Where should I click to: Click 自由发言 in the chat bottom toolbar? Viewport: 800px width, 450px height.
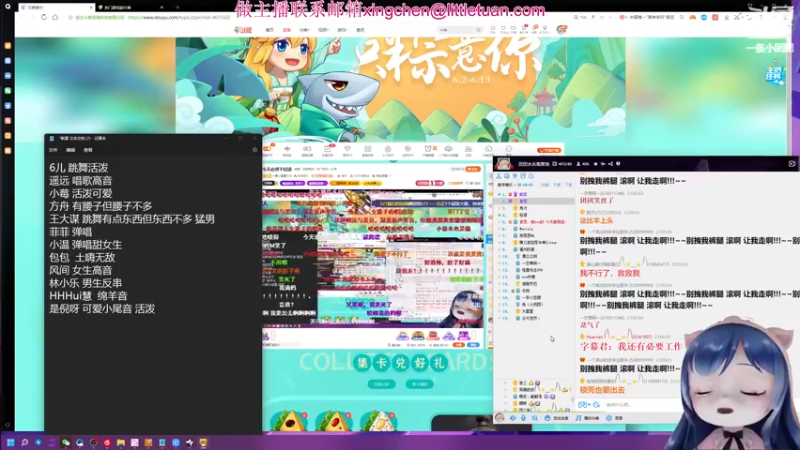click(557, 418)
